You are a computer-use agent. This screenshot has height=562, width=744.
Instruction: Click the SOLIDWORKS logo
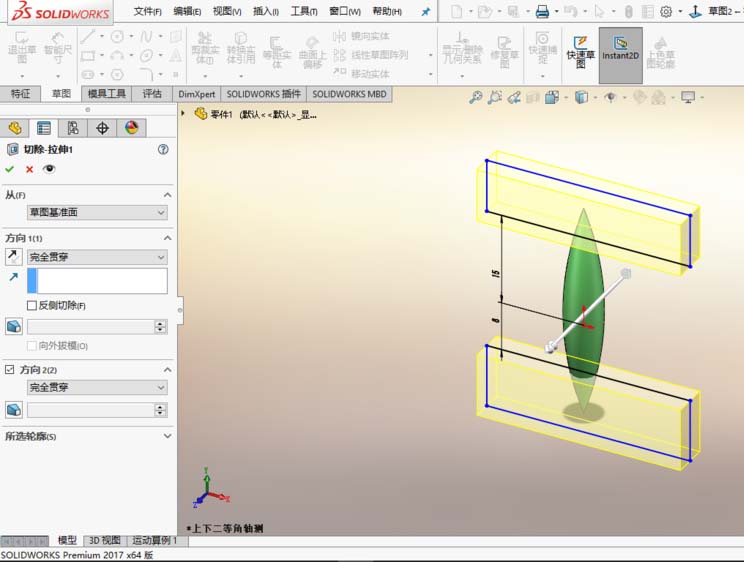60,11
